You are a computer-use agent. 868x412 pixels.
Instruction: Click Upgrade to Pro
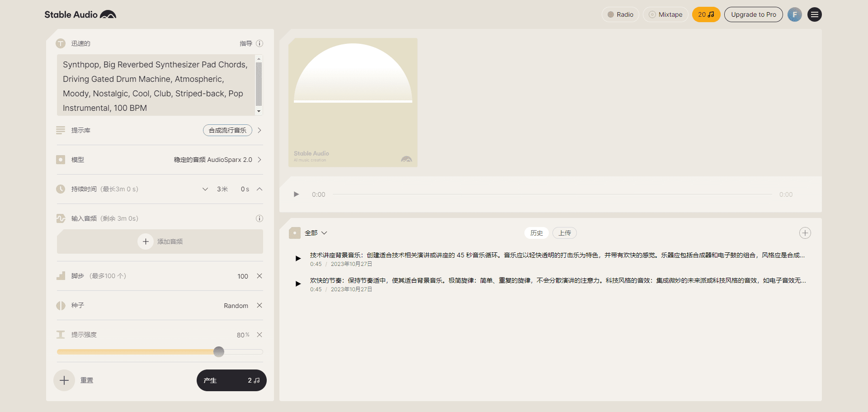point(754,14)
